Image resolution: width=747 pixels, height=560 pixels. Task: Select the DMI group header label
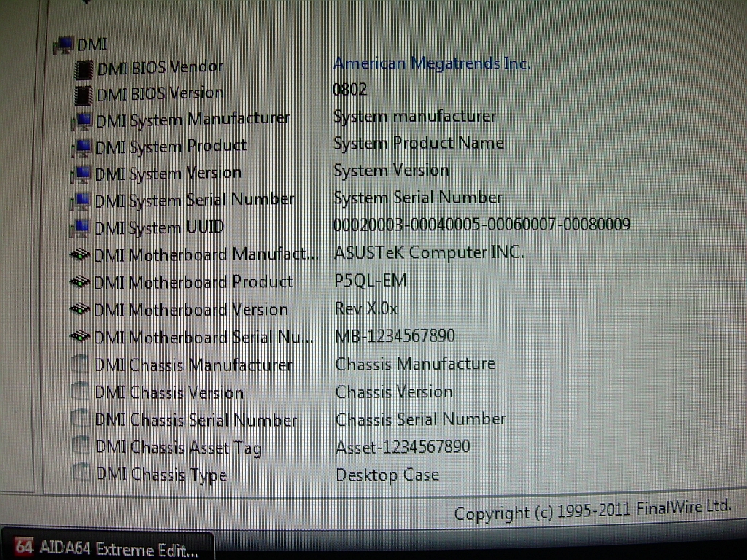(x=92, y=45)
